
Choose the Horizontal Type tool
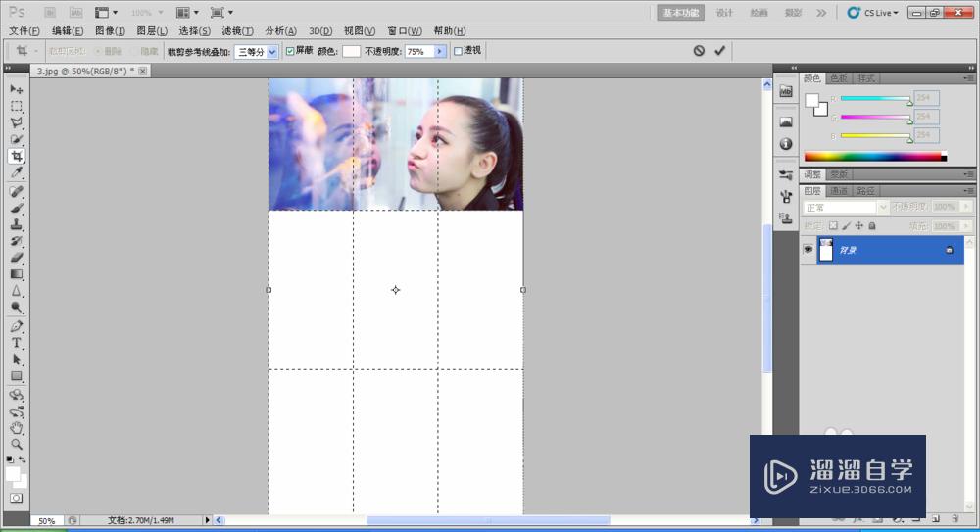click(17, 343)
